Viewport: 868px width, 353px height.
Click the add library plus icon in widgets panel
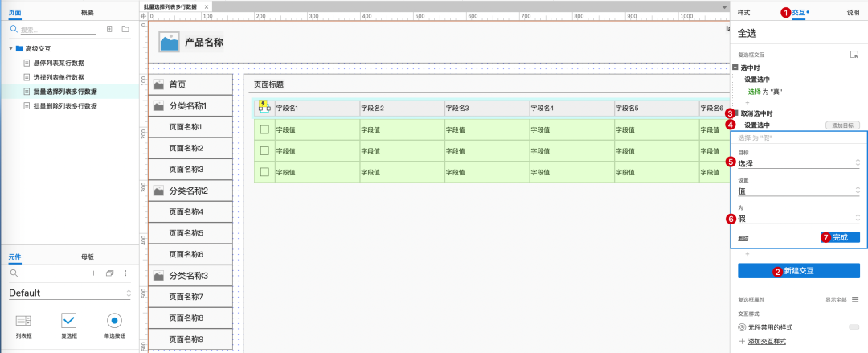coord(93,273)
